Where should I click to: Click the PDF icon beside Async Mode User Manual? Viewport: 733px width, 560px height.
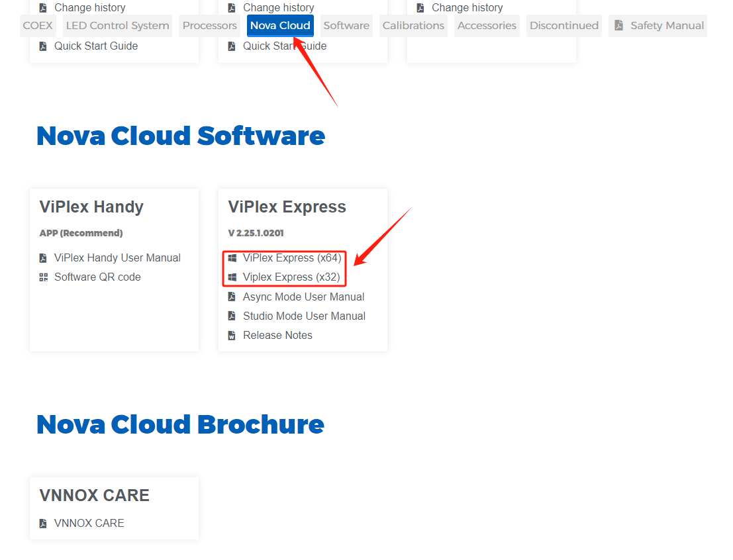(232, 297)
